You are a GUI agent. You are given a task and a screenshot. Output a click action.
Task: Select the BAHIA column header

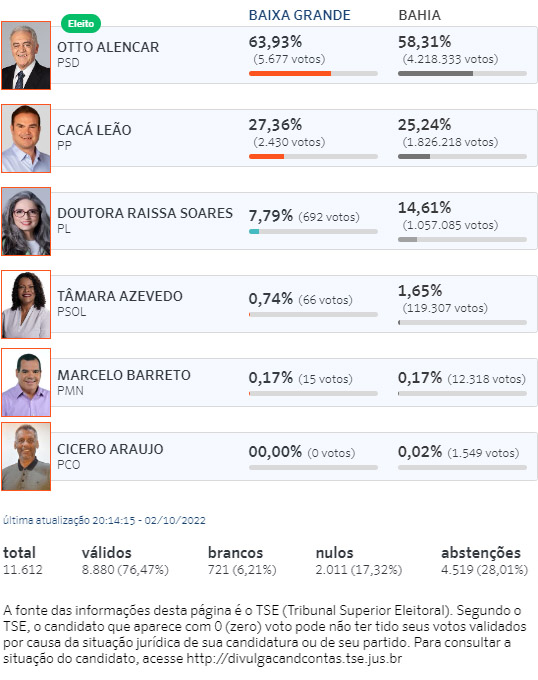click(419, 15)
